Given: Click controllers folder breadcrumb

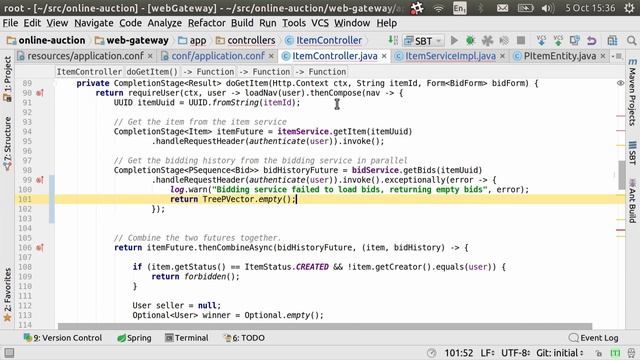Looking at the screenshot, I should [x=245, y=40].
